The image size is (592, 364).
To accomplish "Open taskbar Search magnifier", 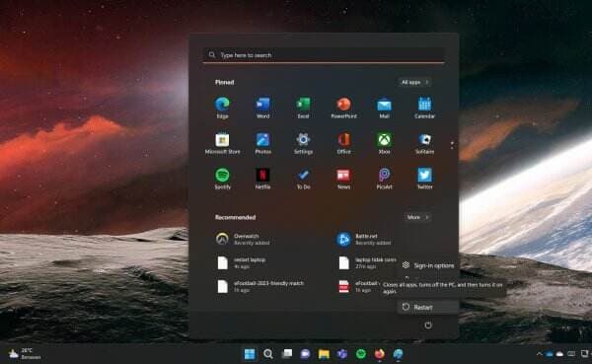I will (268, 354).
